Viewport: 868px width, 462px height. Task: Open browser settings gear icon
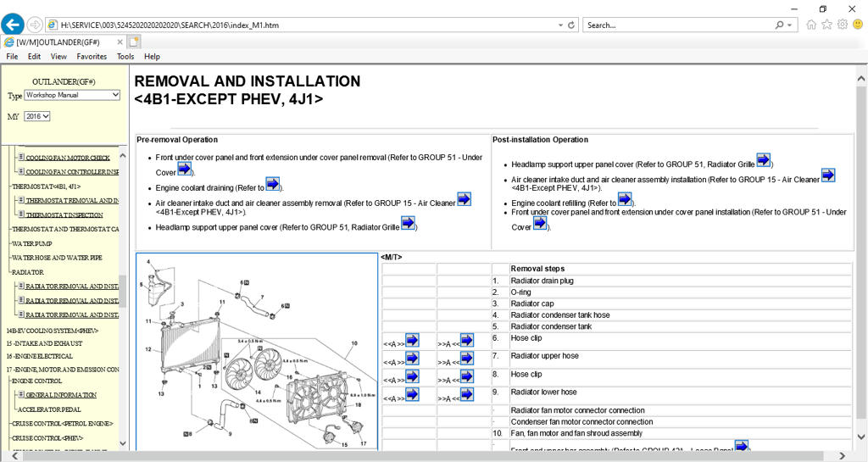[842, 25]
